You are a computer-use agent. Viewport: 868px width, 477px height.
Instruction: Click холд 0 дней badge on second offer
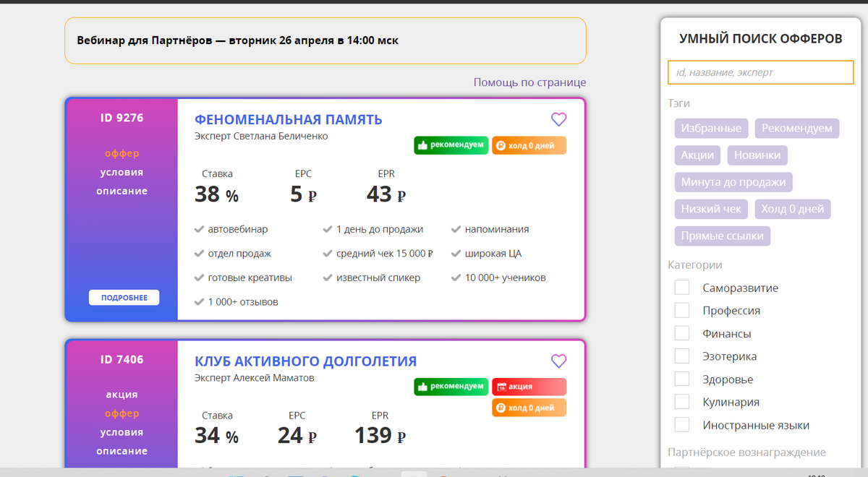pyautogui.click(x=529, y=408)
